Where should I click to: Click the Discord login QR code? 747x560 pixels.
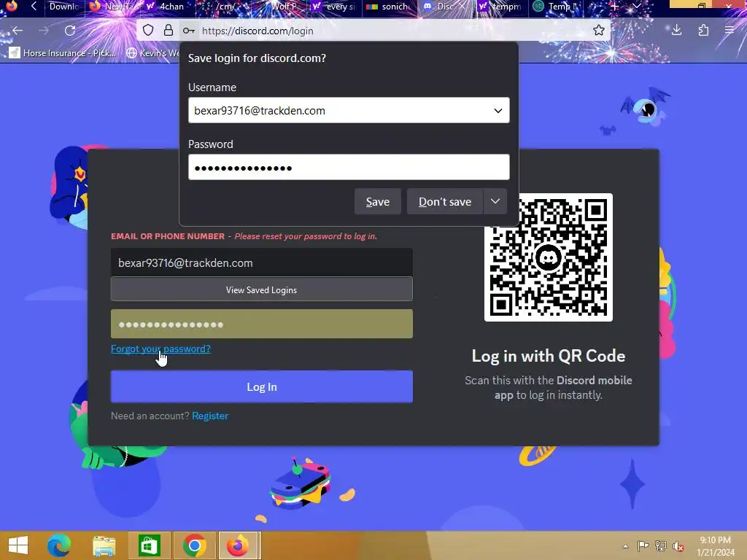[549, 257]
